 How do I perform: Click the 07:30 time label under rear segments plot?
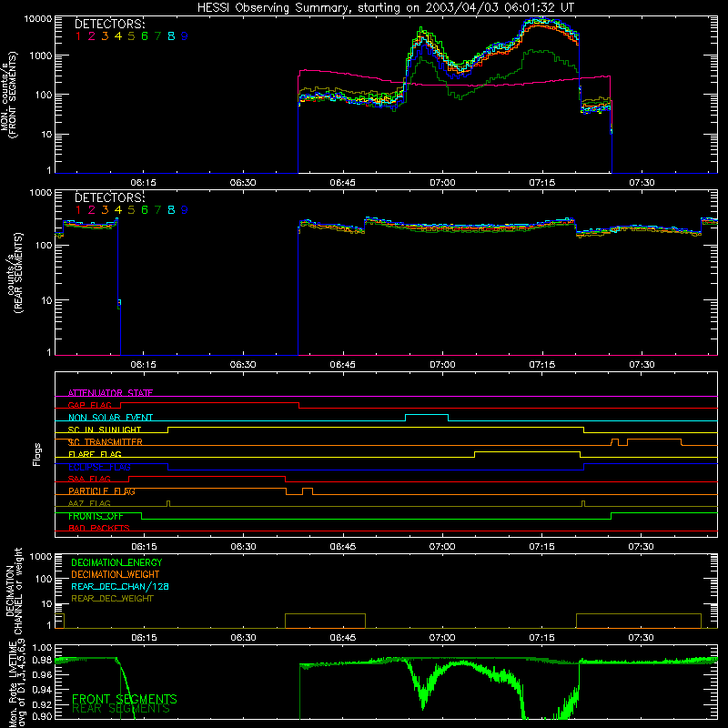click(x=642, y=365)
